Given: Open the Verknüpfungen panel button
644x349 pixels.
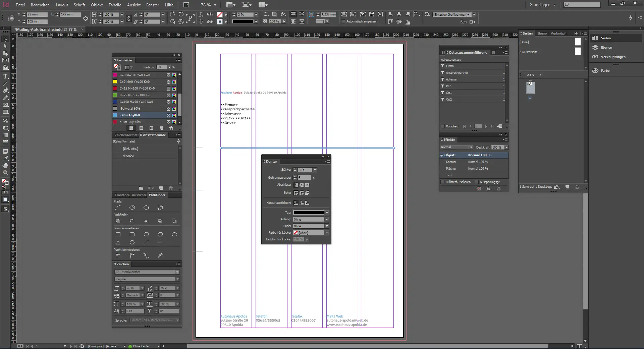Looking at the screenshot, I should coord(612,57).
